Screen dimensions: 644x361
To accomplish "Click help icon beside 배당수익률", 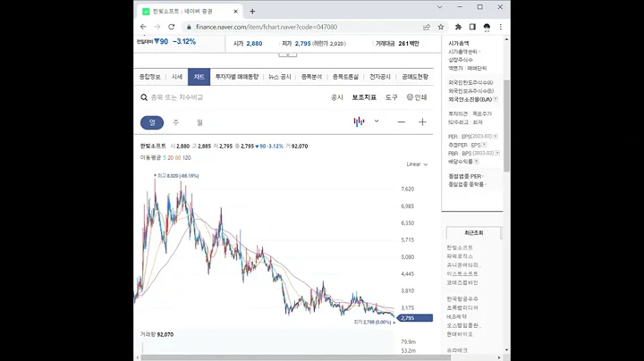I will [477, 162].
